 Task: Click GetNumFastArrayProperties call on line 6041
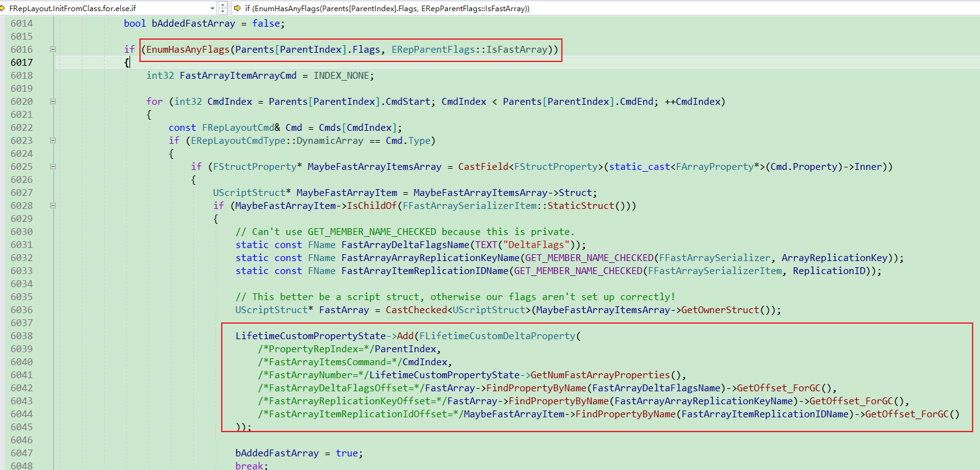[600, 375]
